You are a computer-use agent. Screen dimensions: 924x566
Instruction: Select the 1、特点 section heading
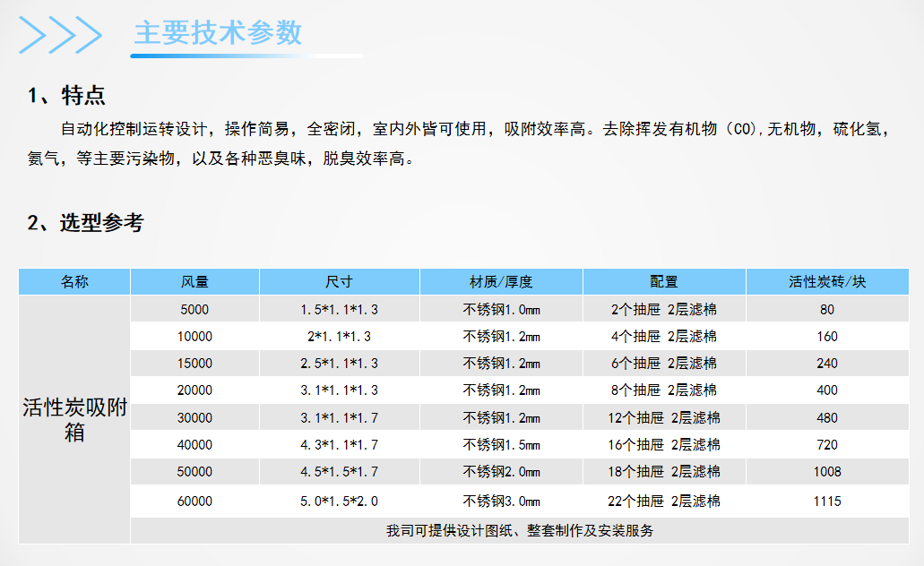pos(67,96)
